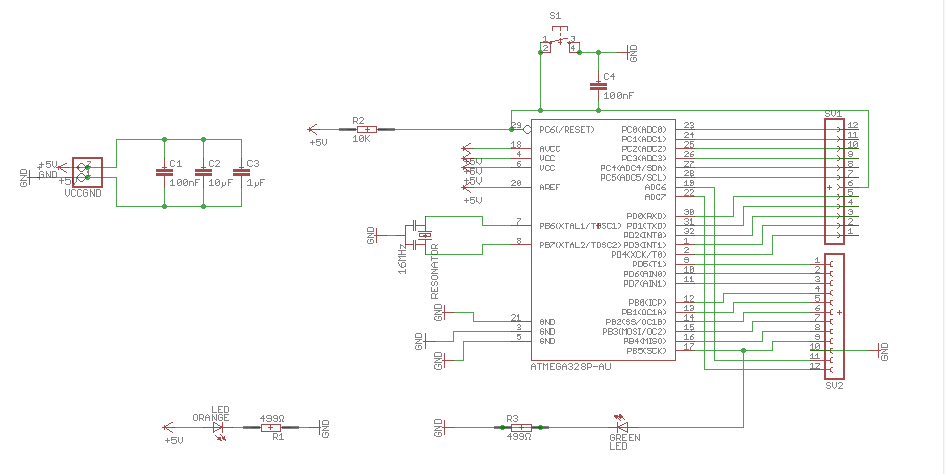Select the GND symbol next to switch S1
945x474 pixels.
tap(631, 53)
